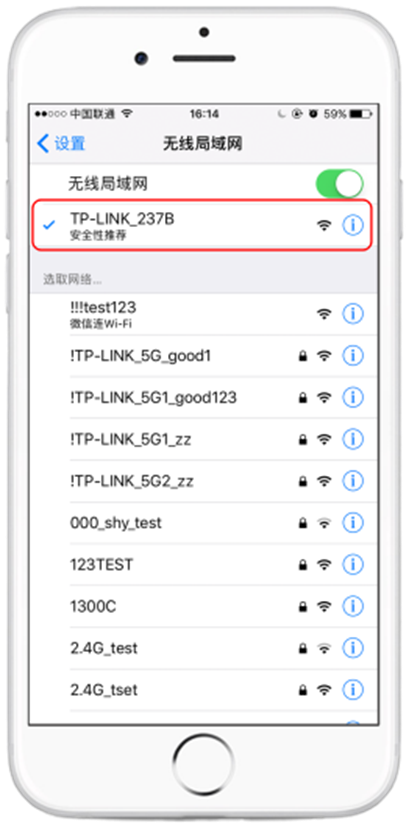This screenshot has width=409, height=828.
Task: Join the !!!test123 network
Action: click(203, 314)
